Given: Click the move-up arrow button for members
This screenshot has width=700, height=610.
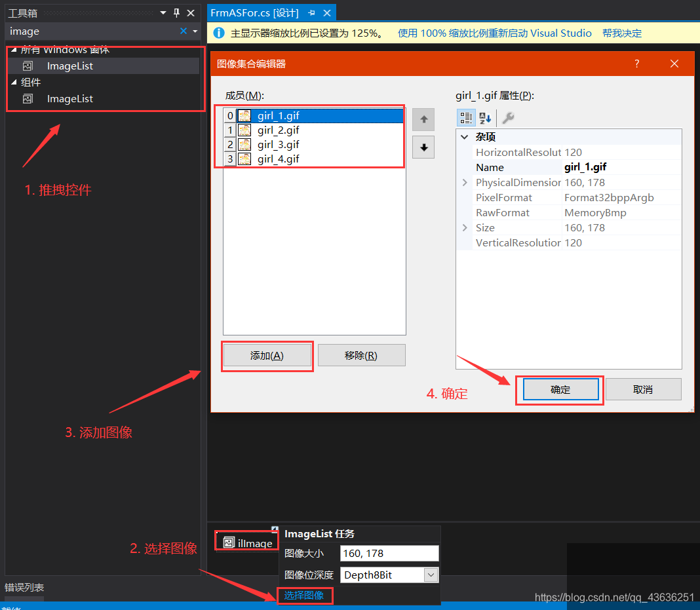Looking at the screenshot, I should [x=423, y=120].
